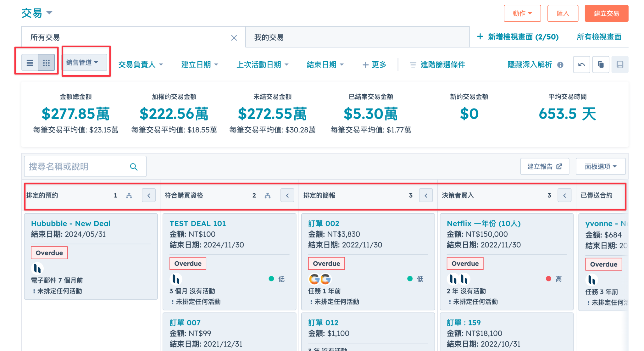Switch to board grid view icon
644x351 pixels.
46,63
